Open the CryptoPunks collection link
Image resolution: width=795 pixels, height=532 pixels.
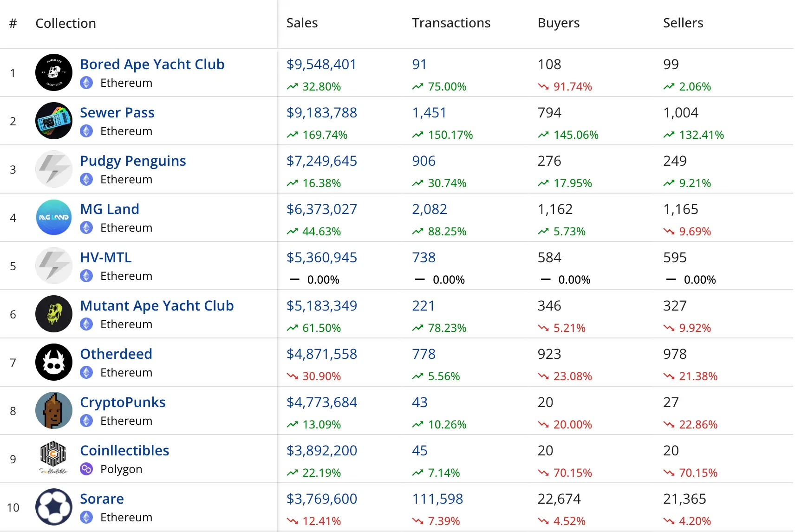click(x=123, y=402)
